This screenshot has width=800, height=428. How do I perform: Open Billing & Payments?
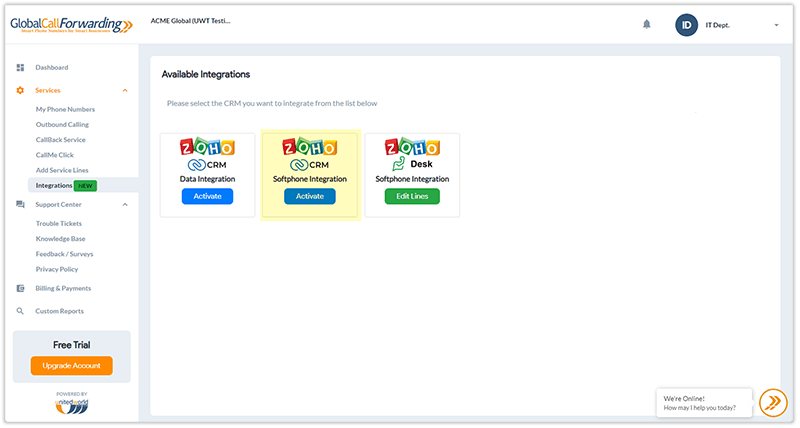pos(63,288)
